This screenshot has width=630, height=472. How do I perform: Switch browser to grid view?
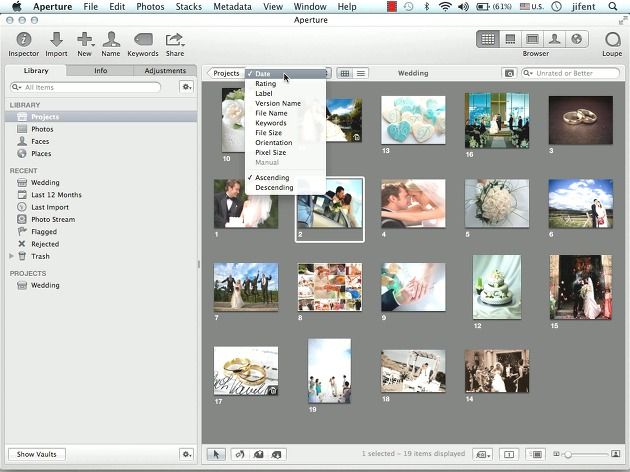(x=345, y=73)
